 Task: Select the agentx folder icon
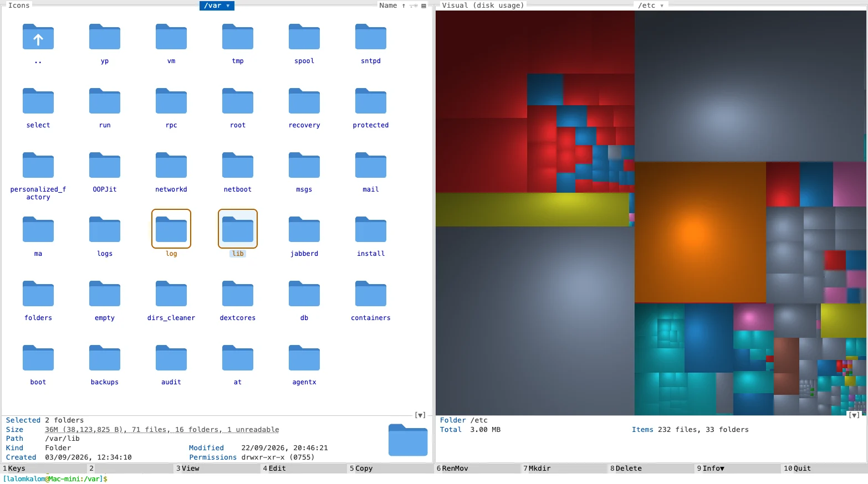click(x=304, y=358)
